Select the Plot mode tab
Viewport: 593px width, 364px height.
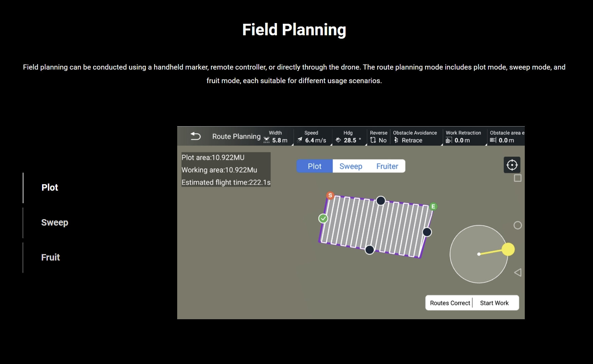coord(314,166)
